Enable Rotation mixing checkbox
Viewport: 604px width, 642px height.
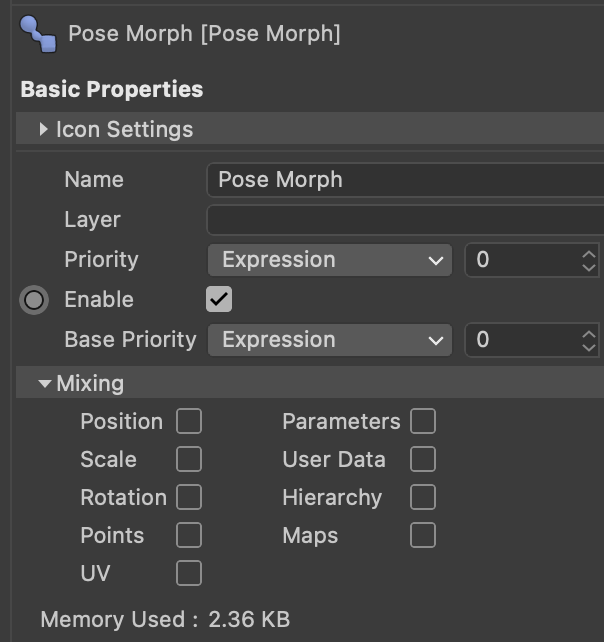point(189,497)
